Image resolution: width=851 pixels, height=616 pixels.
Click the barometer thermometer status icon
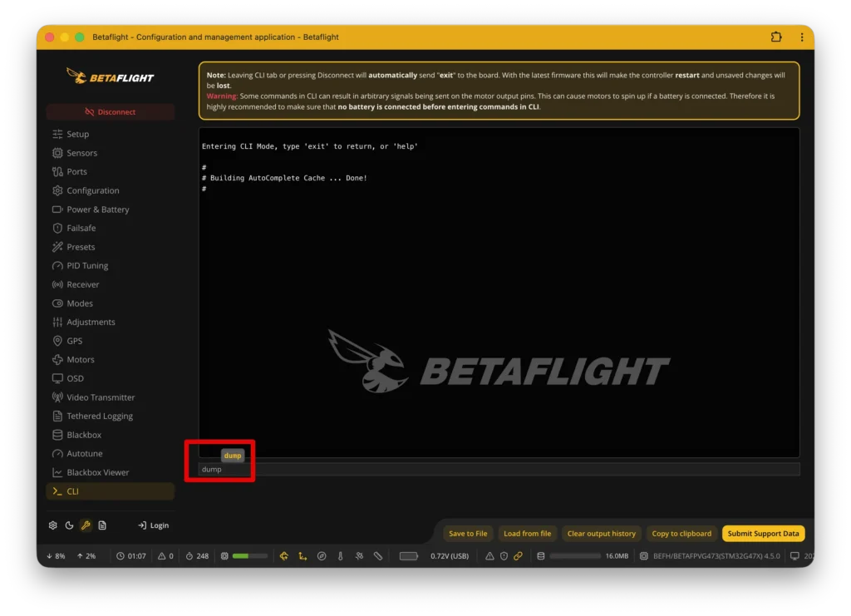click(x=340, y=556)
